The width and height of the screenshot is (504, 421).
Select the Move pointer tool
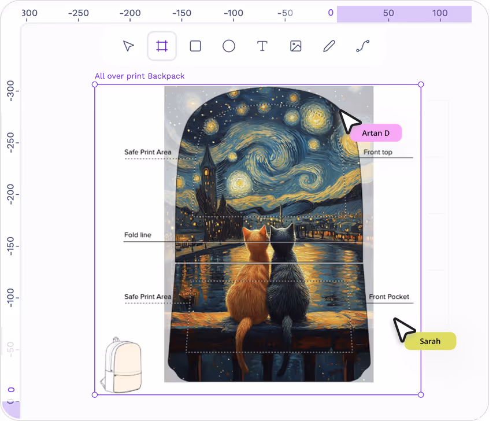[128, 46]
